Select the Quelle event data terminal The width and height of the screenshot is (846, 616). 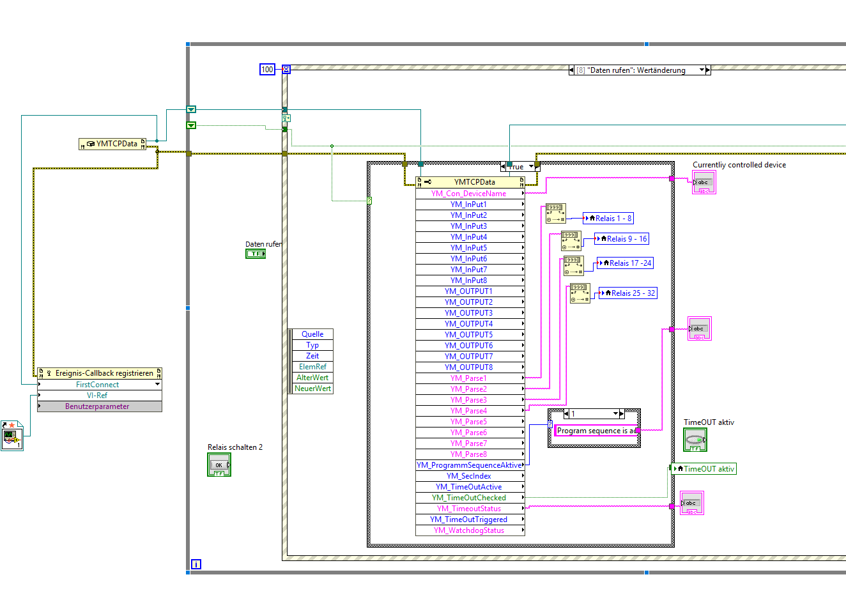pyautogui.click(x=312, y=334)
